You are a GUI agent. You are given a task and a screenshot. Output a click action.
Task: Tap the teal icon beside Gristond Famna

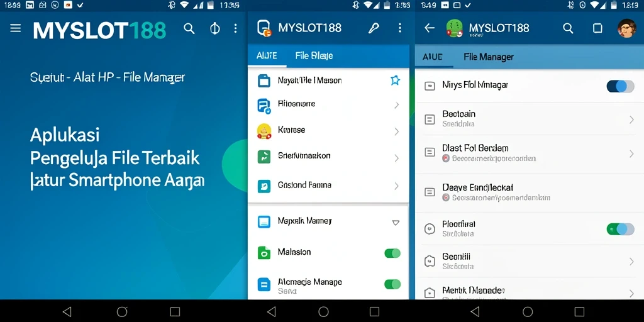[264, 186]
